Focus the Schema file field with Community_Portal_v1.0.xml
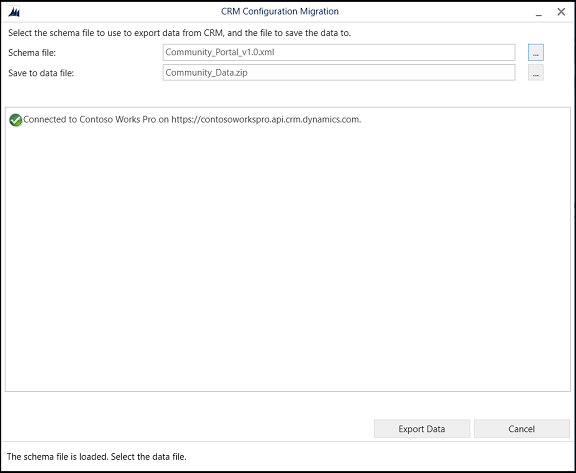Viewport: 576px width, 473px height. click(339, 53)
